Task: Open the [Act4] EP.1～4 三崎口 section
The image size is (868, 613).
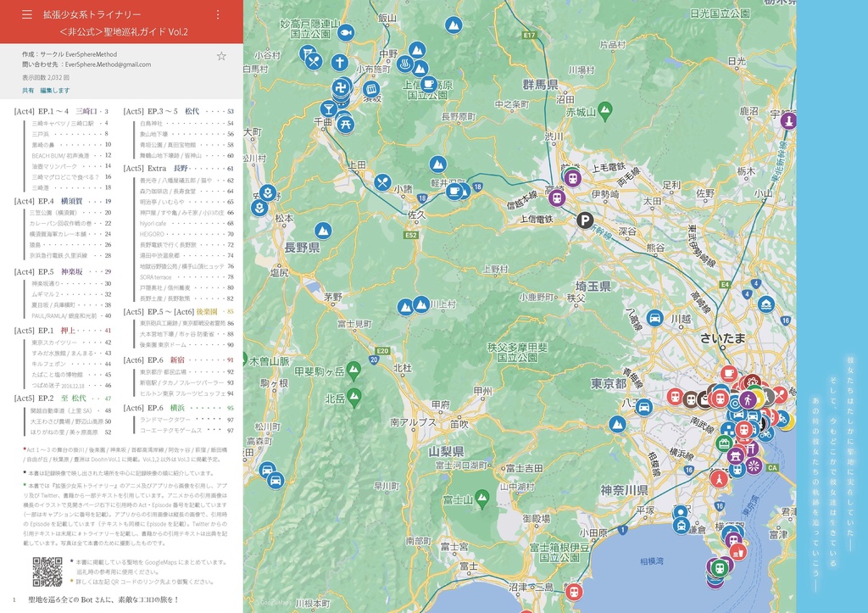Action: 61,111
